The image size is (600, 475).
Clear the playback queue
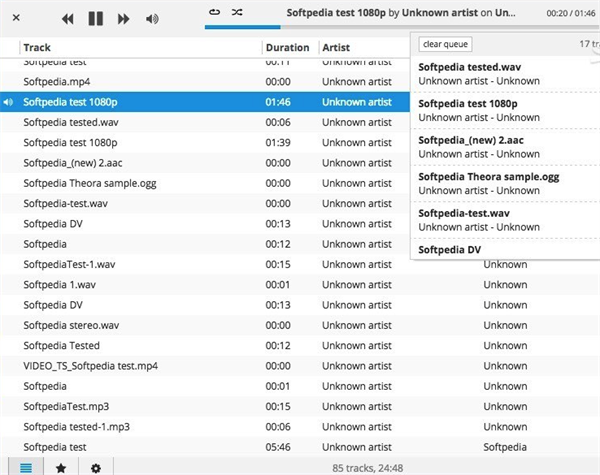[x=445, y=44]
